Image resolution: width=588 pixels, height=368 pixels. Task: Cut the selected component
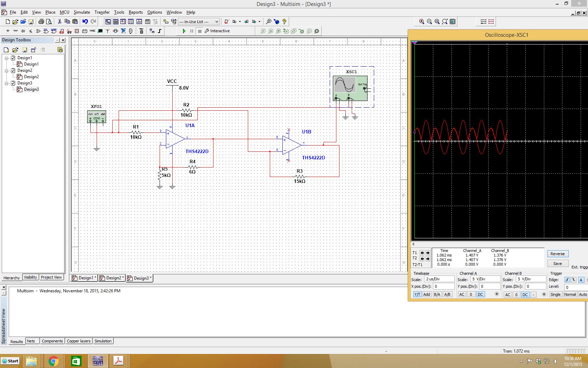[59, 22]
